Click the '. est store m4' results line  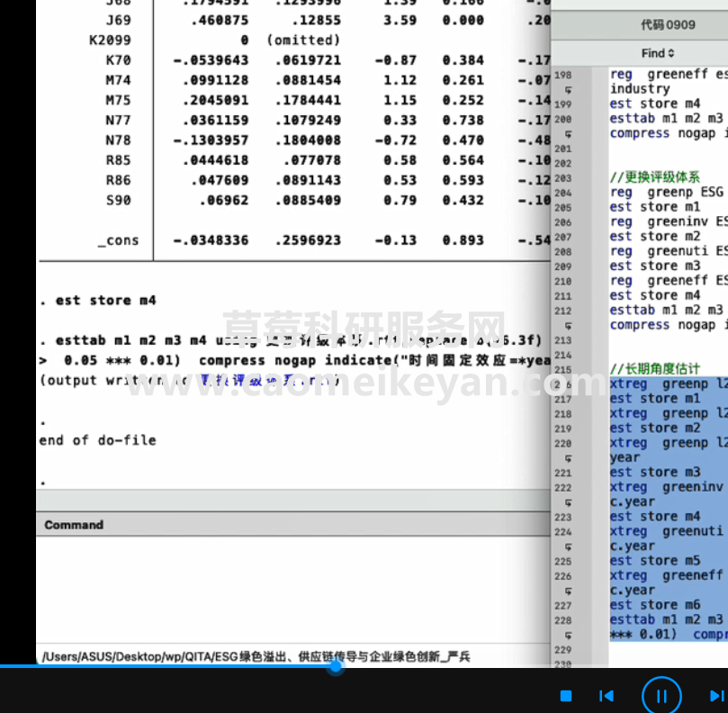pyautogui.click(x=98, y=301)
